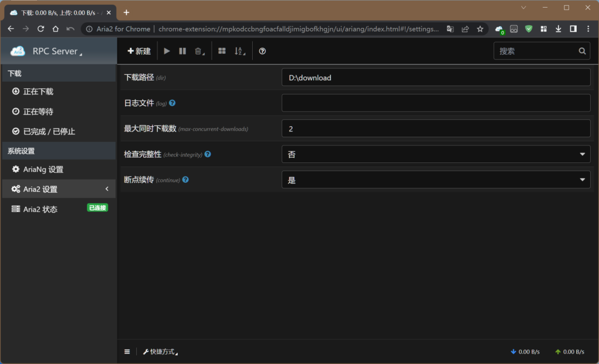Open the 断点续传 dropdown

(436, 180)
